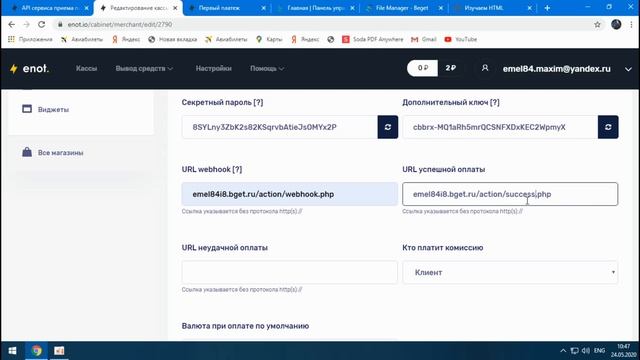Open the ENG language indicator

point(599,351)
